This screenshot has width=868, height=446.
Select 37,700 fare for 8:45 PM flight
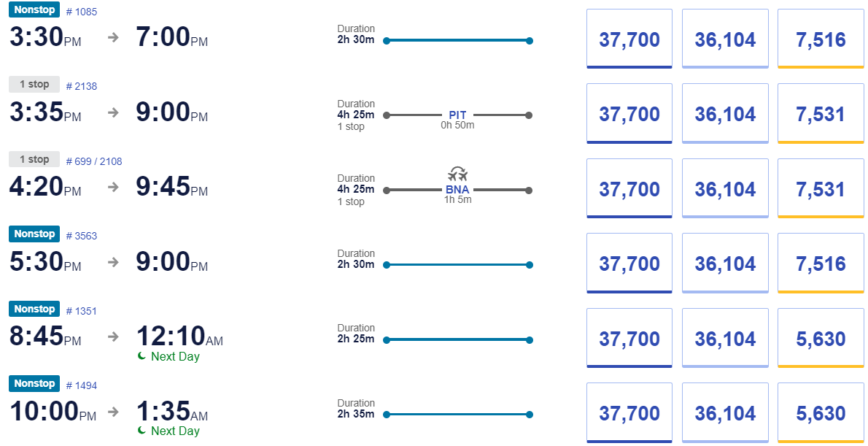629,338
